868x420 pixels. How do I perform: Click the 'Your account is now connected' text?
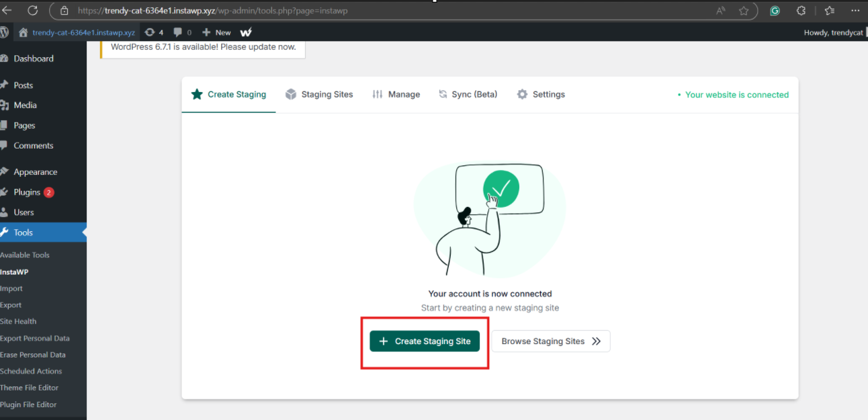point(490,294)
